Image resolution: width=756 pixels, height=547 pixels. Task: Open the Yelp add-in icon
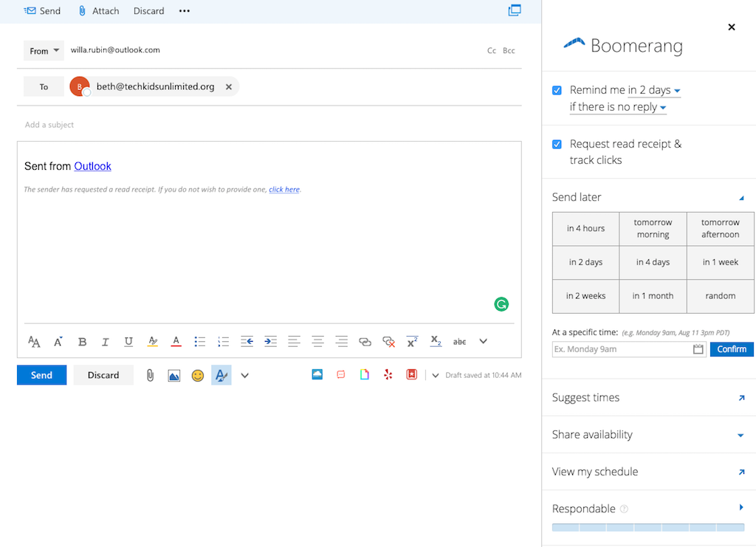coord(388,375)
